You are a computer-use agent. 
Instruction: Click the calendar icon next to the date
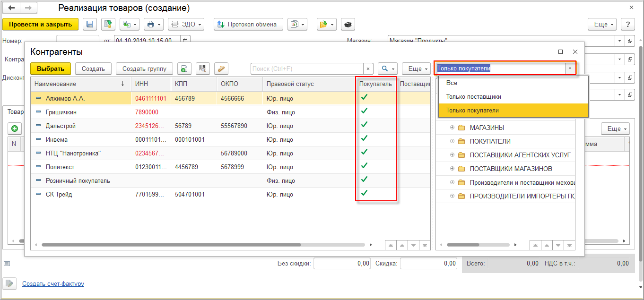[x=185, y=41]
